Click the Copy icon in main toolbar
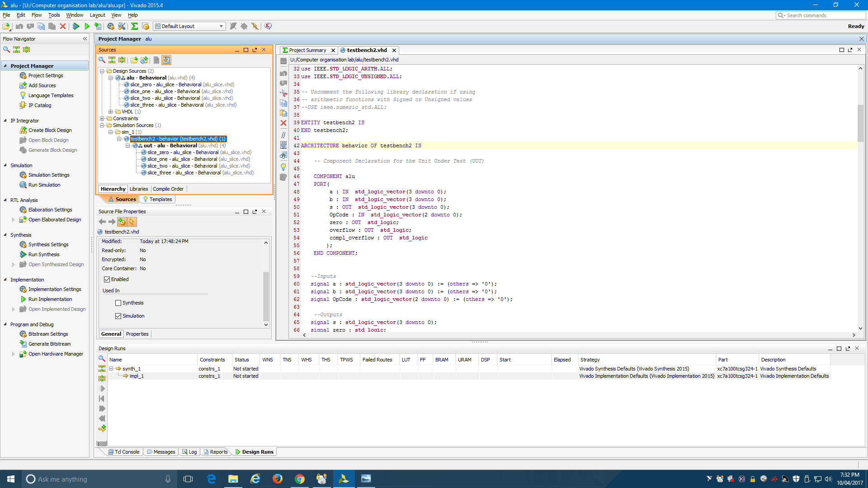Viewport: 868px width, 488px height. click(41, 26)
